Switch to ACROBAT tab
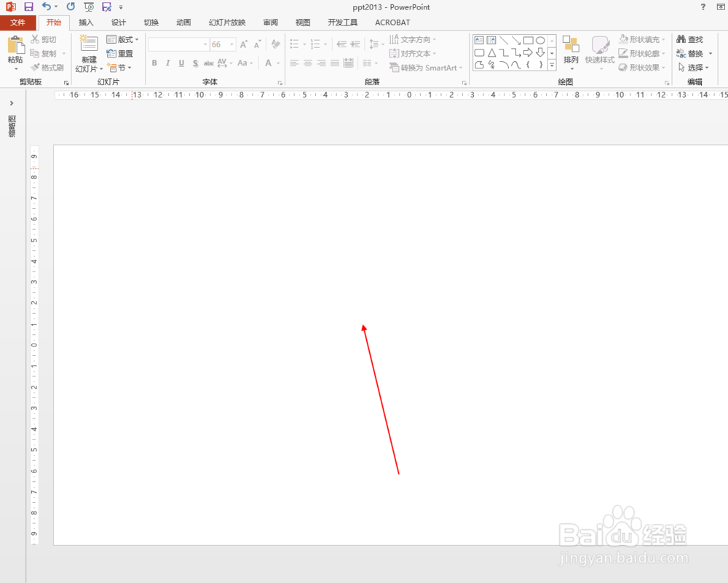728x583 pixels. coord(392,23)
